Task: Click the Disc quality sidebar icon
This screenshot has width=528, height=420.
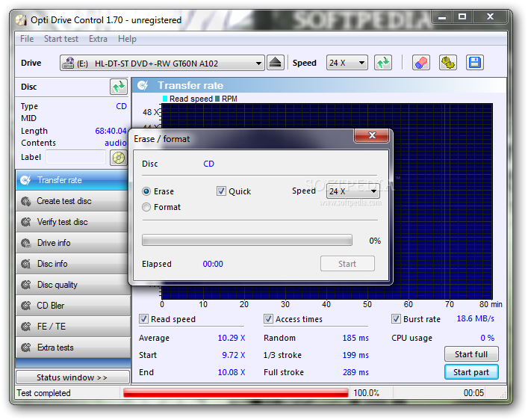Action: point(26,285)
